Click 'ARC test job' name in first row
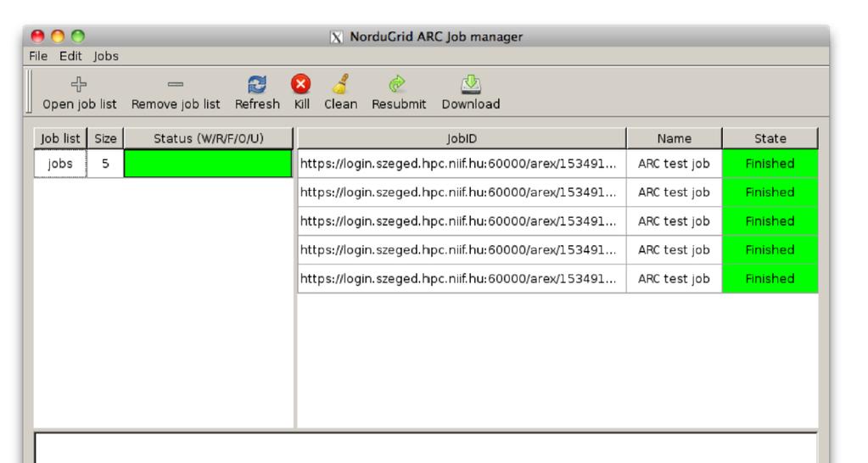 click(674, 164)
